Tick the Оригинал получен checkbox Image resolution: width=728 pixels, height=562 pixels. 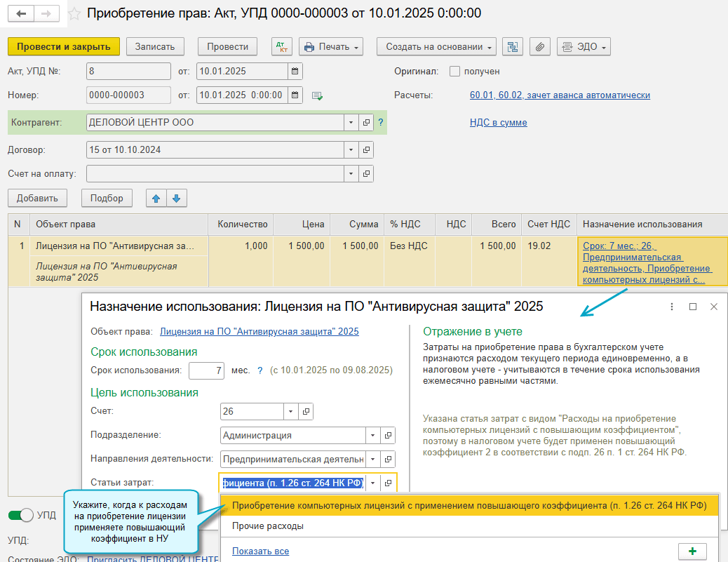[454, 71]
